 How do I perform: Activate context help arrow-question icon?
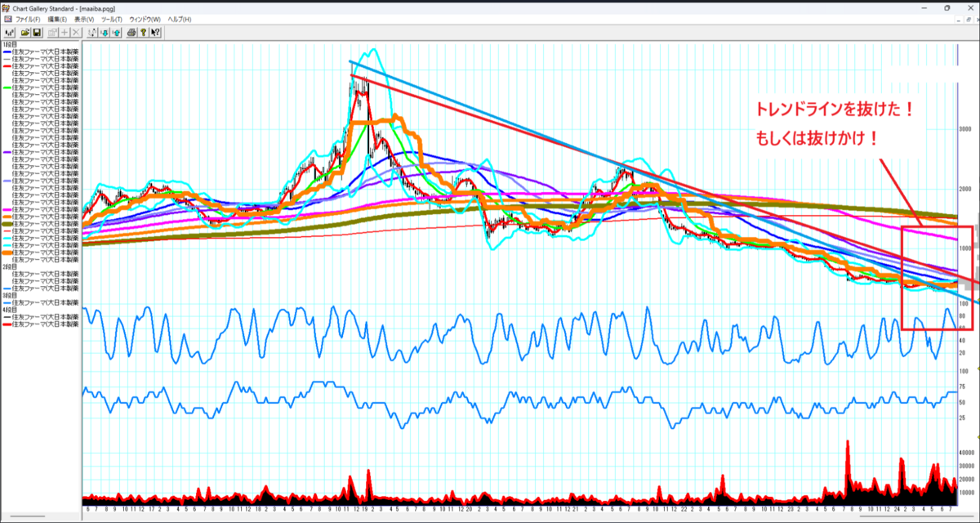pyautogui.click(x=155, y=33)
